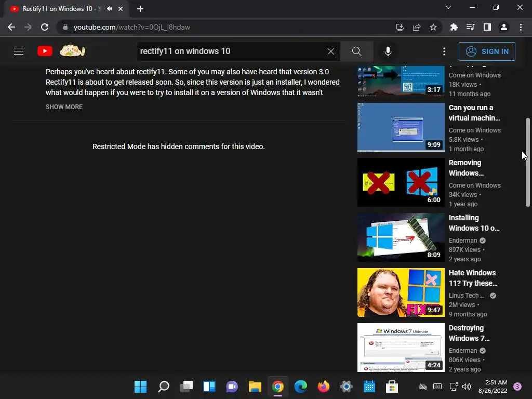Viewport: 532px width, 399px height.
Task: Open File Explorer from taskbar
Action: tap(255, 387)
